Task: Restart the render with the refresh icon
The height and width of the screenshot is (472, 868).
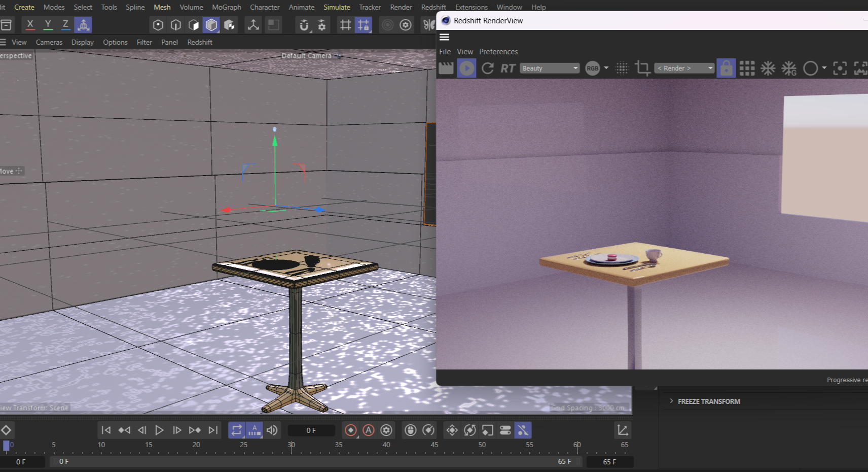Action: coord(487,68)
